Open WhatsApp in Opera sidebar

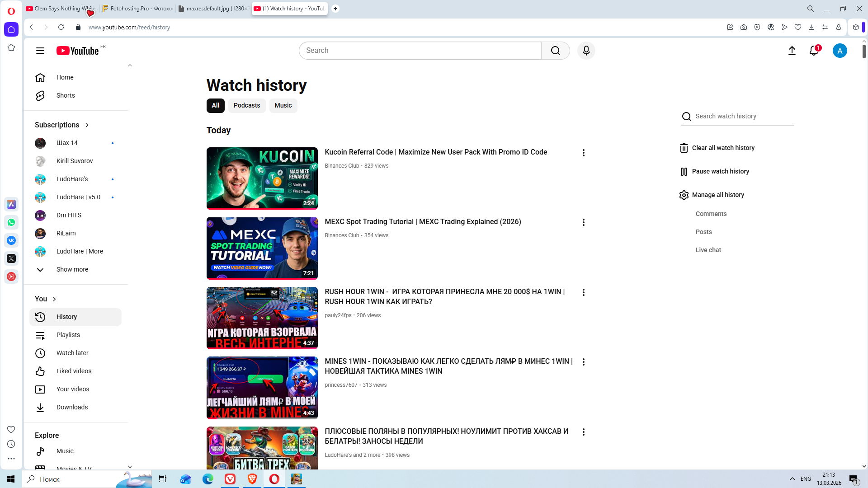pyautogui.click(x=11, y=222)
